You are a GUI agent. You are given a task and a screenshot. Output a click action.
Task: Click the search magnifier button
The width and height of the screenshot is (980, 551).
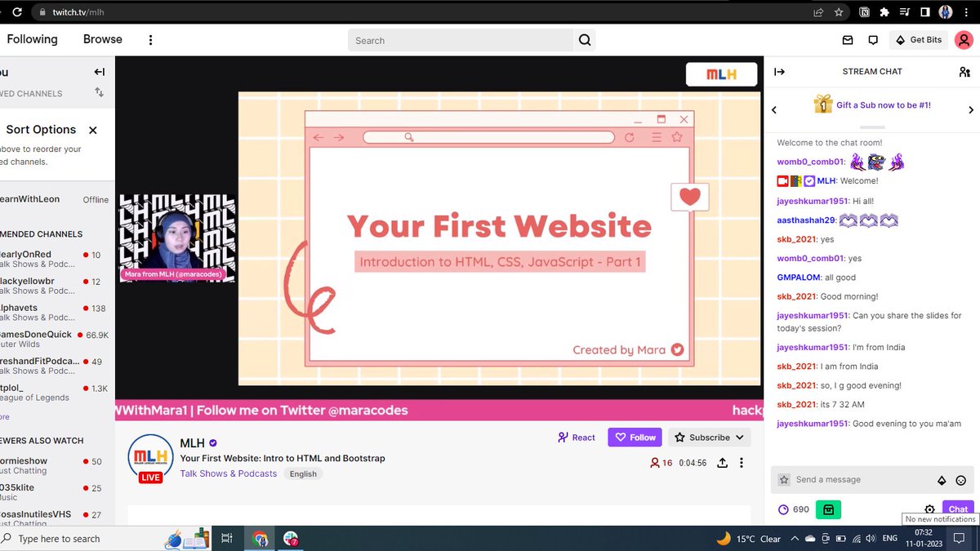[x=585, y=40]
